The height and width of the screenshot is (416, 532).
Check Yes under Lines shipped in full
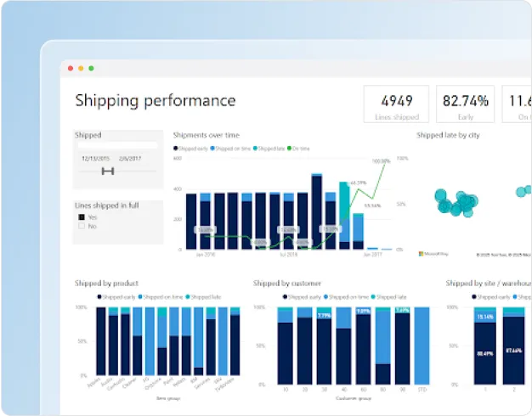point(82,217)
